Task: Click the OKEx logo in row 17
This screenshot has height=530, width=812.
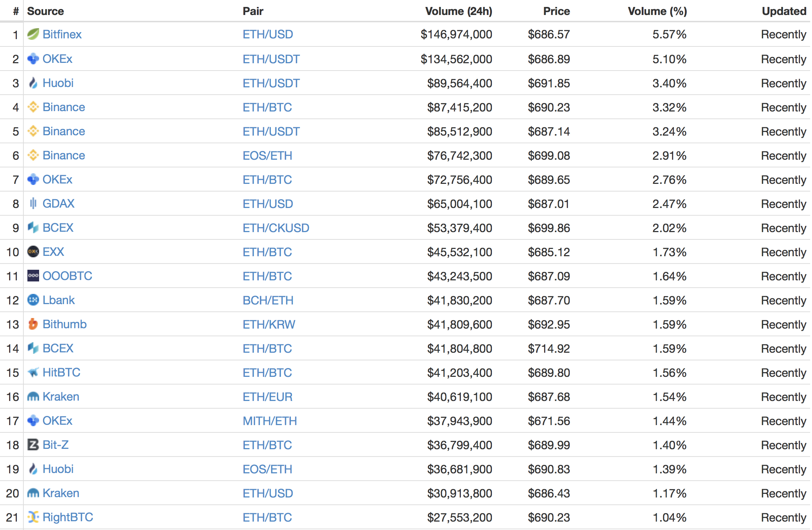Action: tap(33, 420)
